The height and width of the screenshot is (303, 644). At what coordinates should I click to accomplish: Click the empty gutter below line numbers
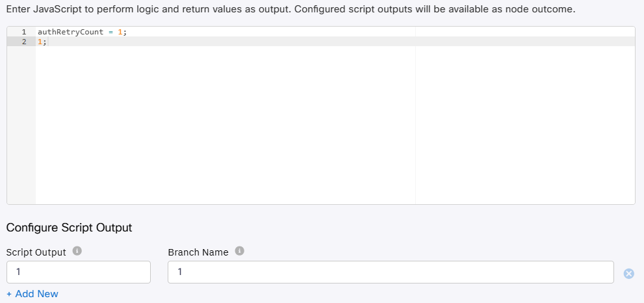click(x=21, y=130)
